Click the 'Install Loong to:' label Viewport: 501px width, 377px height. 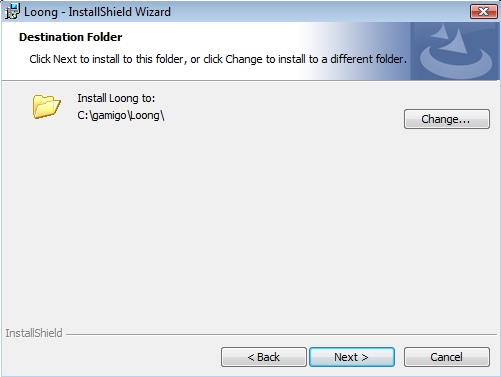(x=116, y=98)
